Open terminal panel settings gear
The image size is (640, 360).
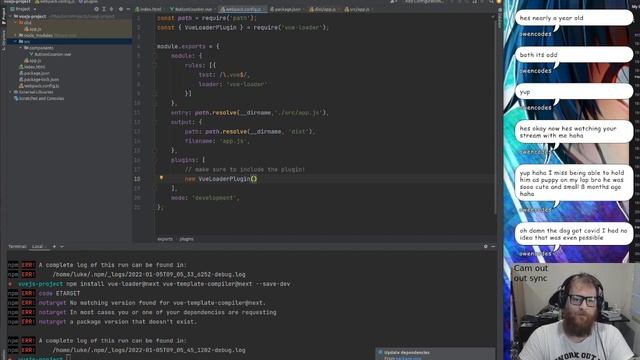tap(485, 247)
